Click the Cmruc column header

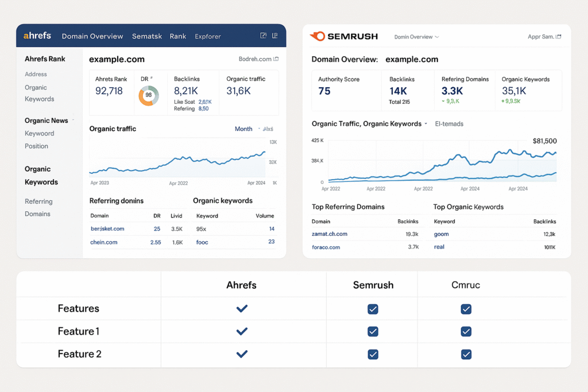click(x=465, y=285)
